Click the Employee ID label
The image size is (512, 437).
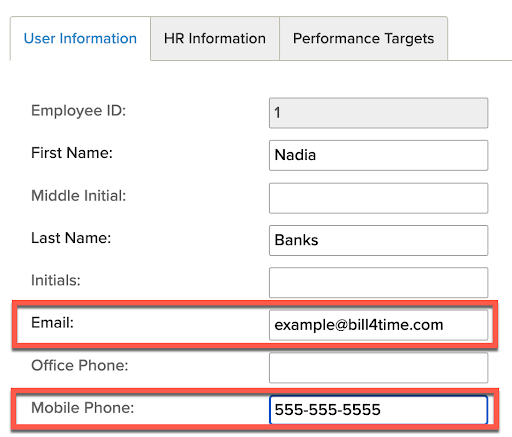(79, 111)
